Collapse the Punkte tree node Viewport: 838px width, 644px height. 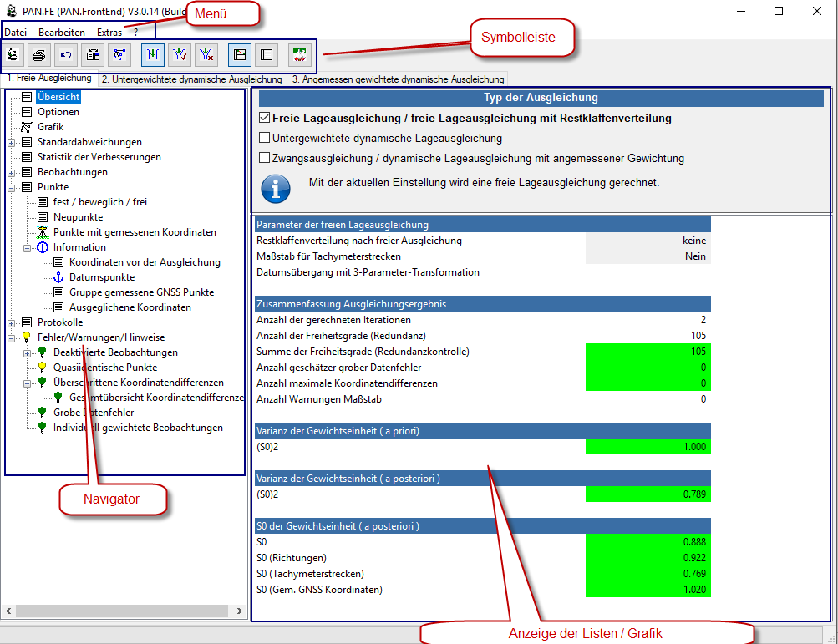(x=12, y=188)
